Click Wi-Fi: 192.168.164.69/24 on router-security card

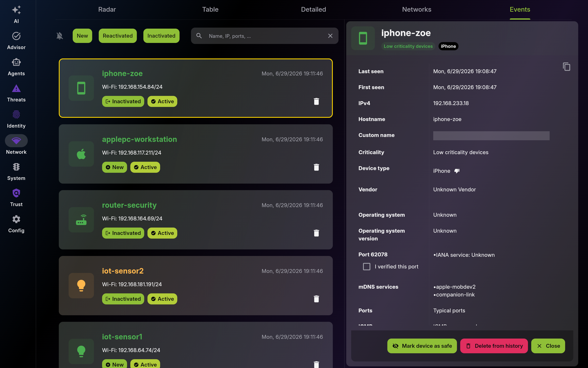(x=132, y=219)
